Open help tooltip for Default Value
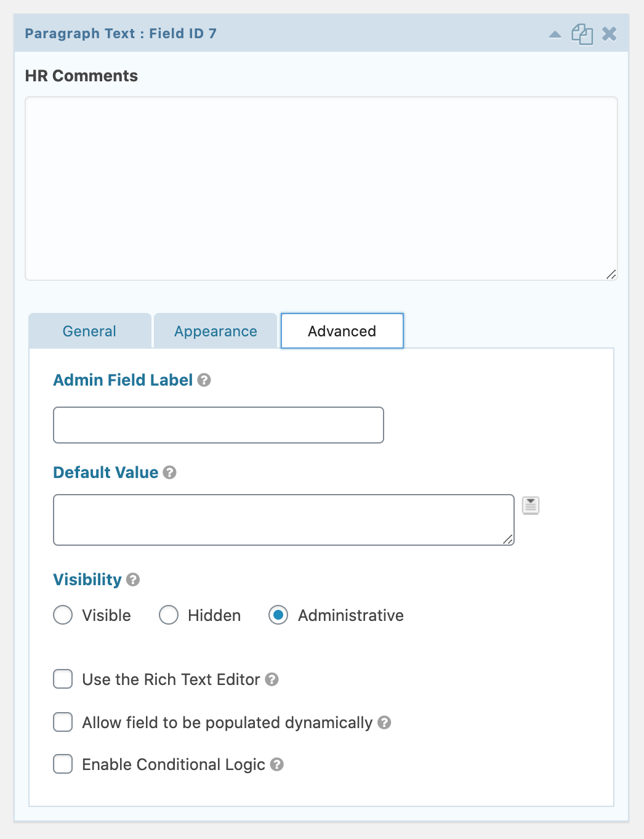This screenshot has width=644, height=839. (x=169, y=472)
